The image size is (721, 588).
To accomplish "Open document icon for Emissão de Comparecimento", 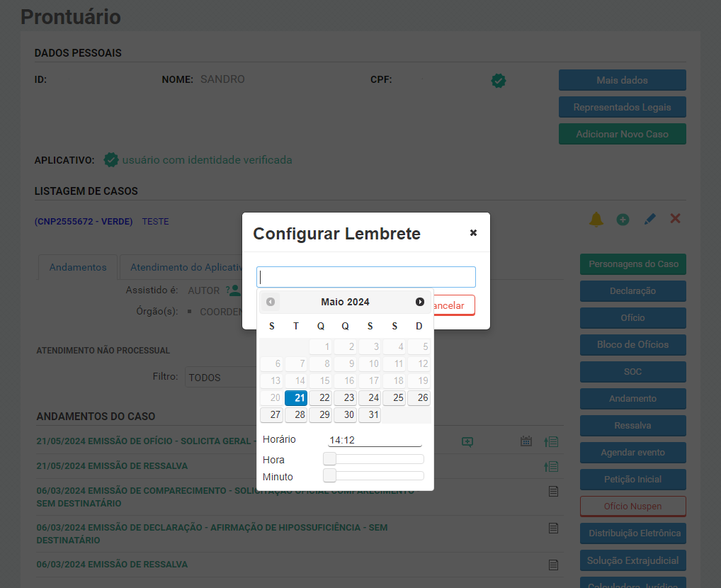I will (x=554, y=491).
